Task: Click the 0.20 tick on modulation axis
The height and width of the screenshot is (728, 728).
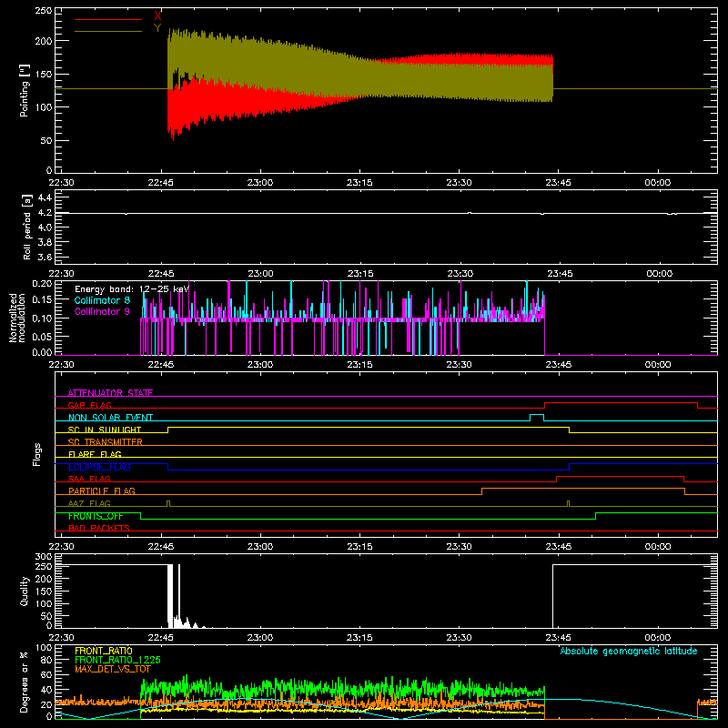Action: pos(42,283)
